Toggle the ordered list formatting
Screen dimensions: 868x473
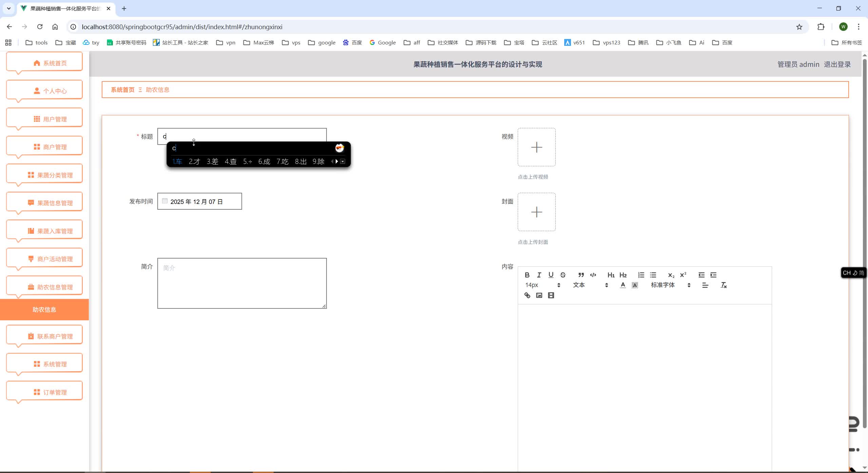coord(640,275)
